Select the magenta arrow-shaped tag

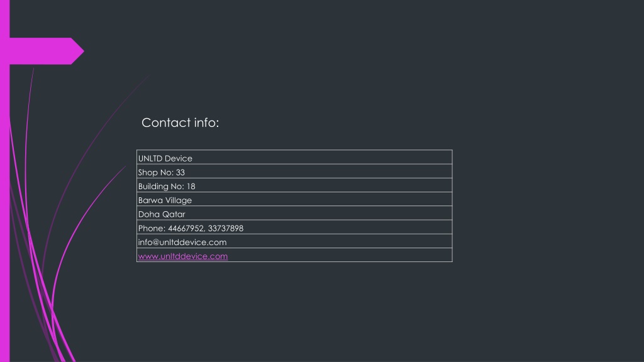47,51
